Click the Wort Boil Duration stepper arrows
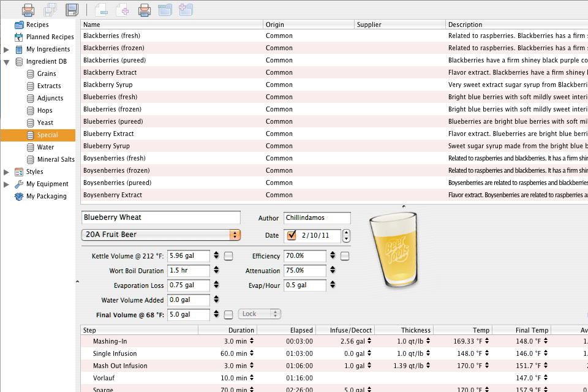588x392 pixels. (216, 271)
